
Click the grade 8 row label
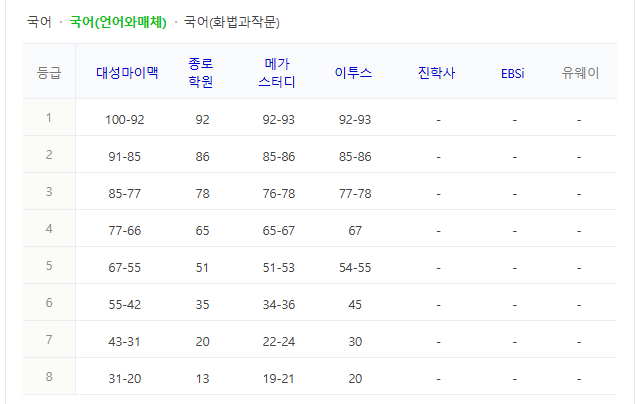[49, 376]
